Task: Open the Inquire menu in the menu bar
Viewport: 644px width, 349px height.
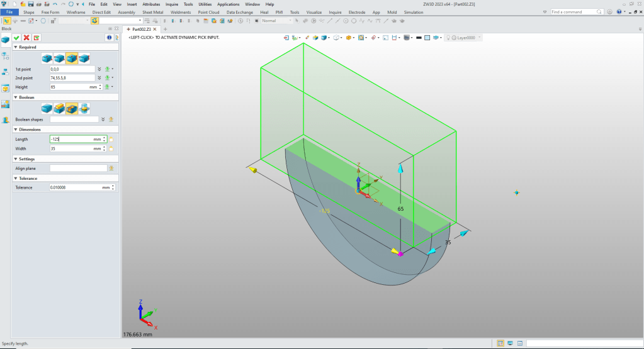Action: [x=172, y=4]
